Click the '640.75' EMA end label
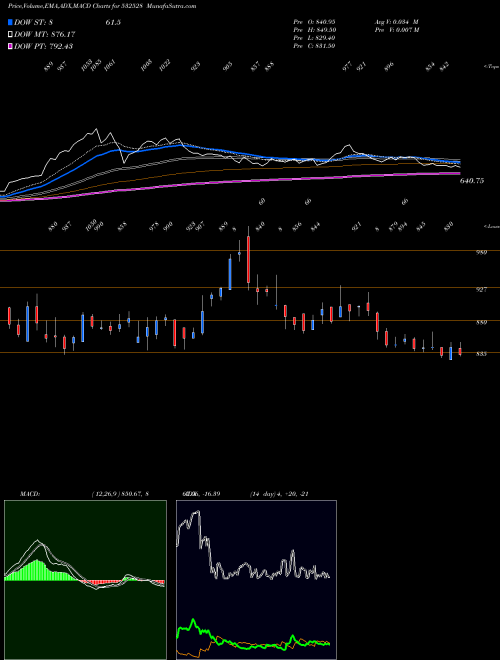This screenshot has height=660, width=500. pyautogui.click(x=472, y=181)
